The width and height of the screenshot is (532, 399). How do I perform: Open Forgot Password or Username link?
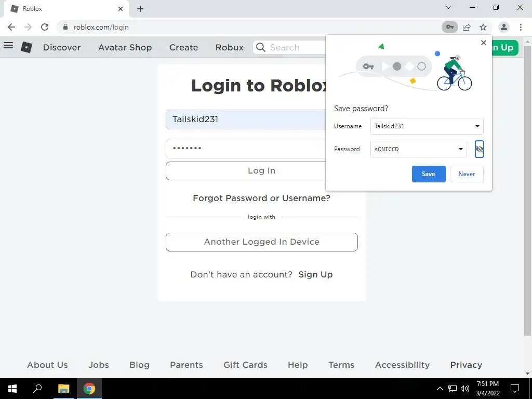(x=261, y=198)
